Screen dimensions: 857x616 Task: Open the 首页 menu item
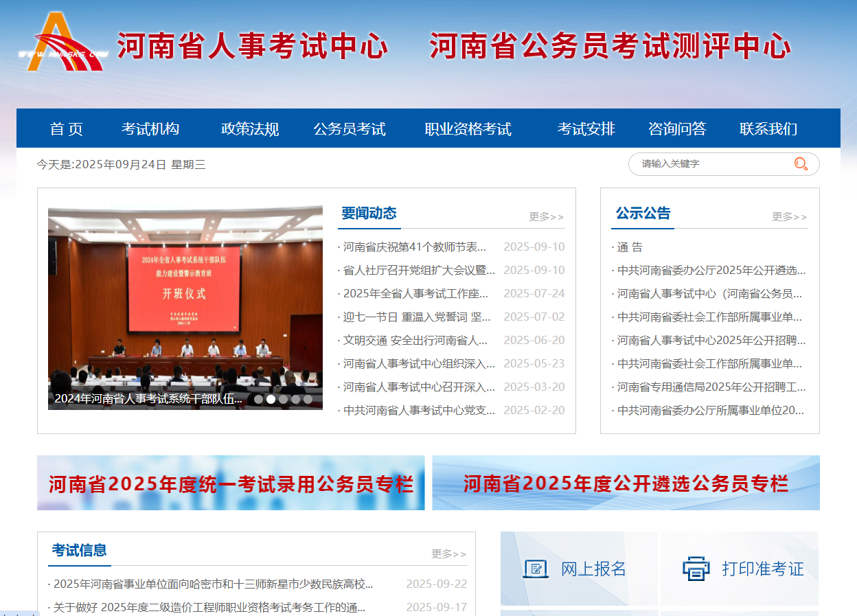(65, 128)
